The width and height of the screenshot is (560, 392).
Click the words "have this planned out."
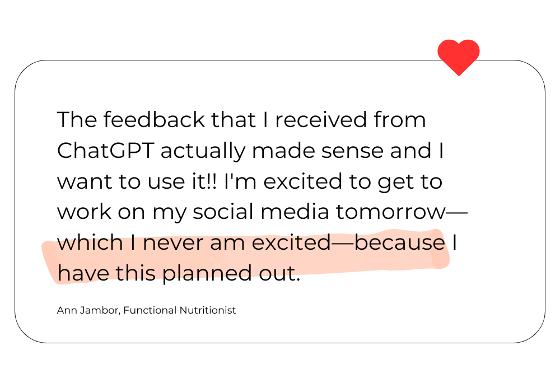coord(179,273)
